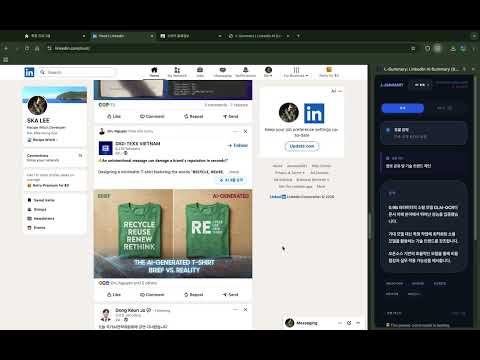Switch to the Feed LinkedIn browser tab
480x360 pixels.
point(122,36)
